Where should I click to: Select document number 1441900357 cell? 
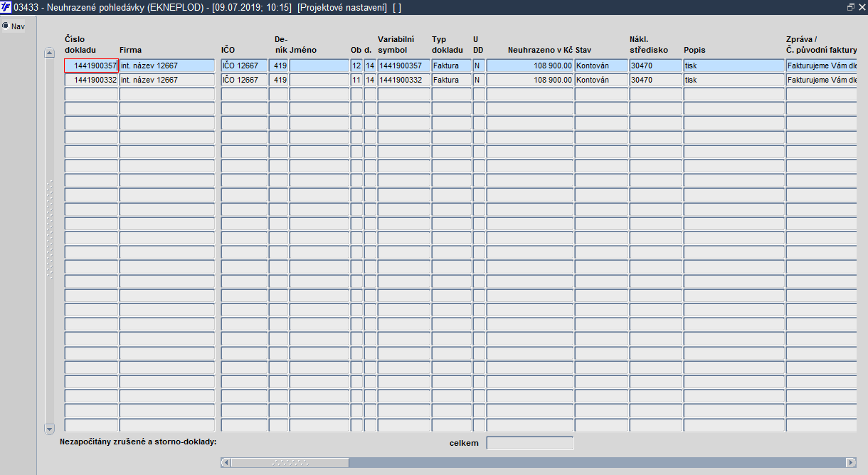[91, 66]
